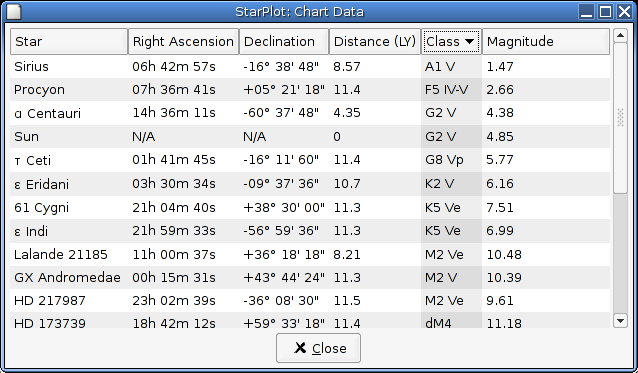Click right ascension 21h 04m 40s
The height and width of the screenshot is (373, 638).
[x=174, y=207]
